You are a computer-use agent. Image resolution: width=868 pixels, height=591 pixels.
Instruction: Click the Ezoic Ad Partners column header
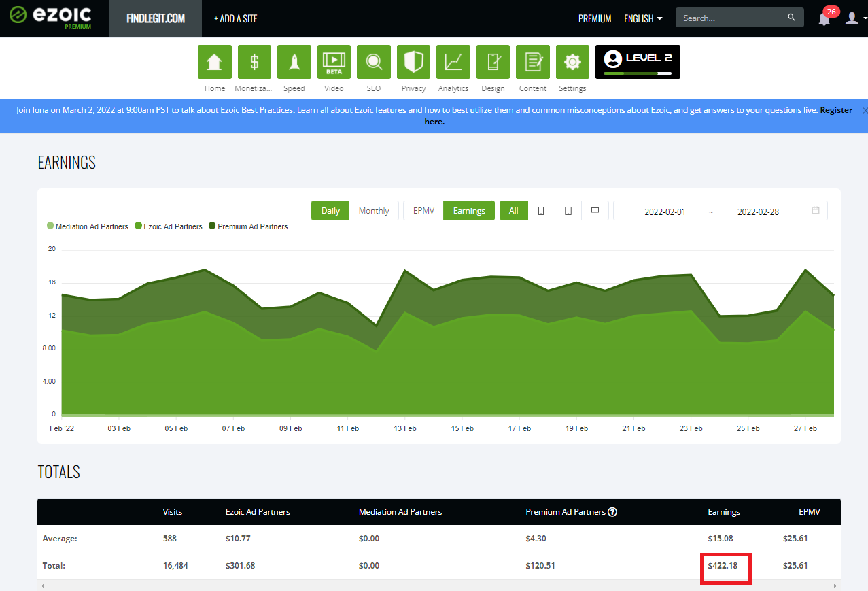pyautogui.click(x=258, y=512)
